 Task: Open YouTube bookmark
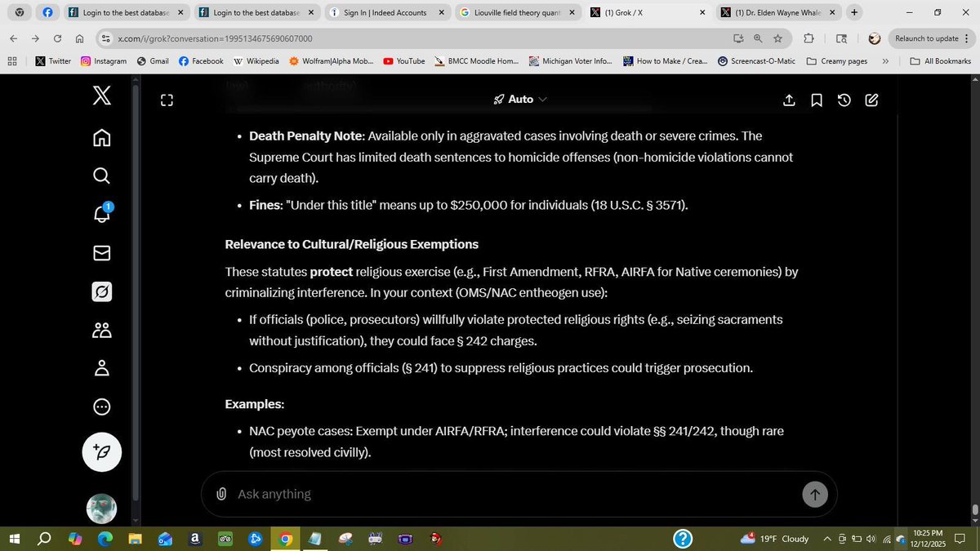[x=403, y=61]
